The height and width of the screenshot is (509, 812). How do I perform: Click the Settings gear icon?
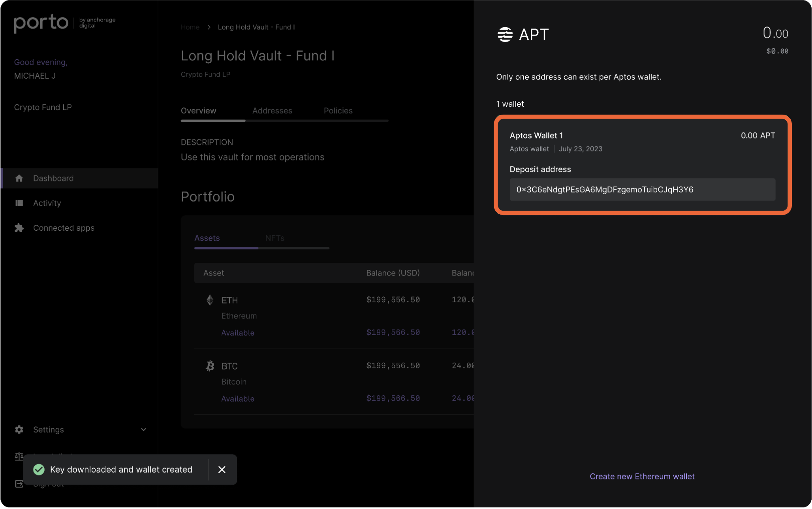[x=19, y=430]
